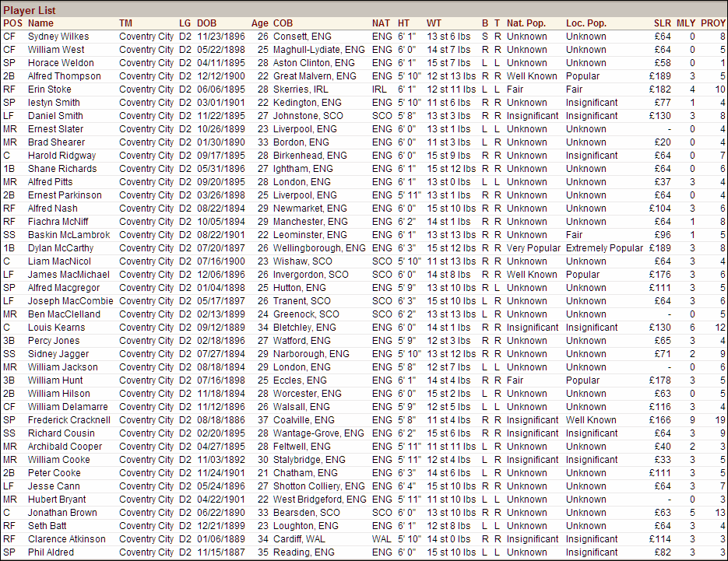Screen dimensions: 728x561
Task: Select player Erin Stoke
Action: pyautogui.click(x=50, y=89)
